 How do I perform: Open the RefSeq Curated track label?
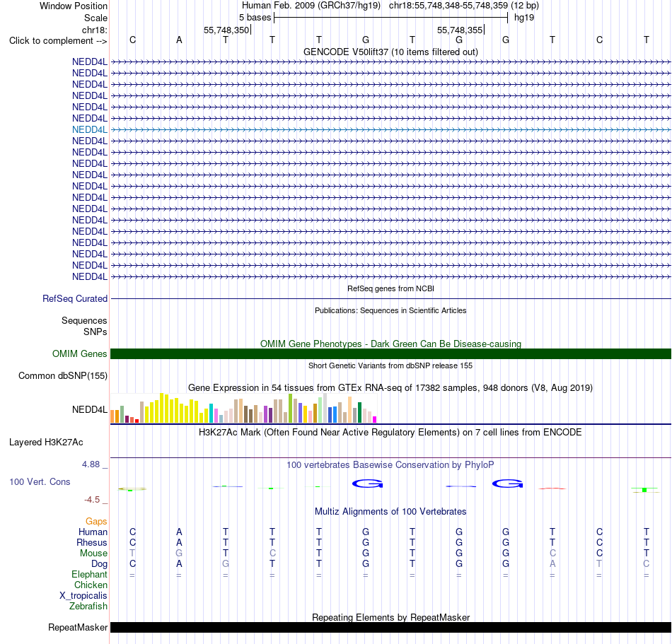point(75,298)
